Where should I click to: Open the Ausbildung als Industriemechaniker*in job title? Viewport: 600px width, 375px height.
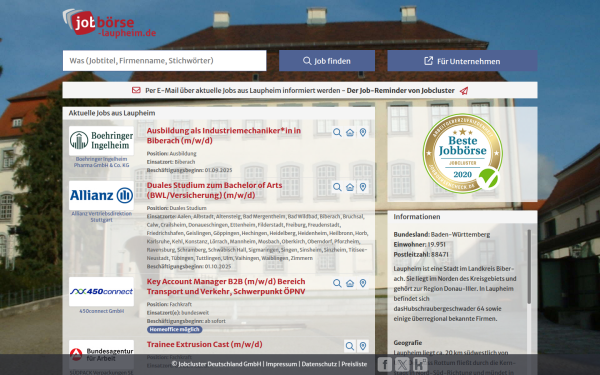[x=224, y=135]
